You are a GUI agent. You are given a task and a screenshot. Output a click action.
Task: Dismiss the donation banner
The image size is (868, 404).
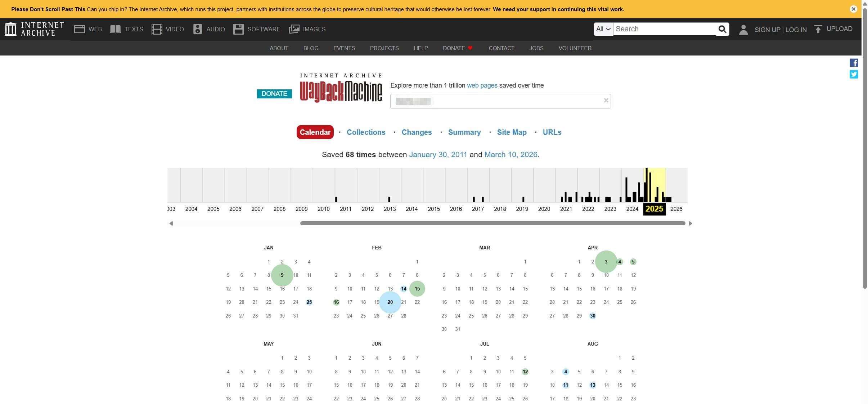coord(853,9)
